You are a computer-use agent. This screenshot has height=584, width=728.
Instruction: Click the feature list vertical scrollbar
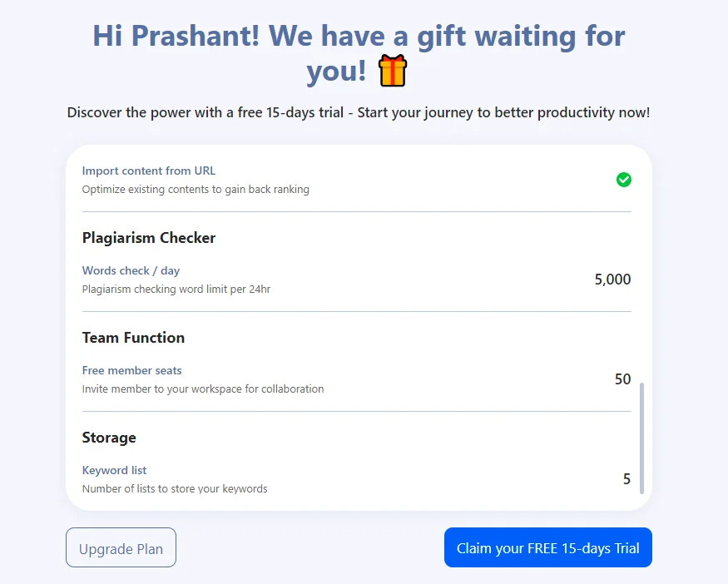coord(641,438)
